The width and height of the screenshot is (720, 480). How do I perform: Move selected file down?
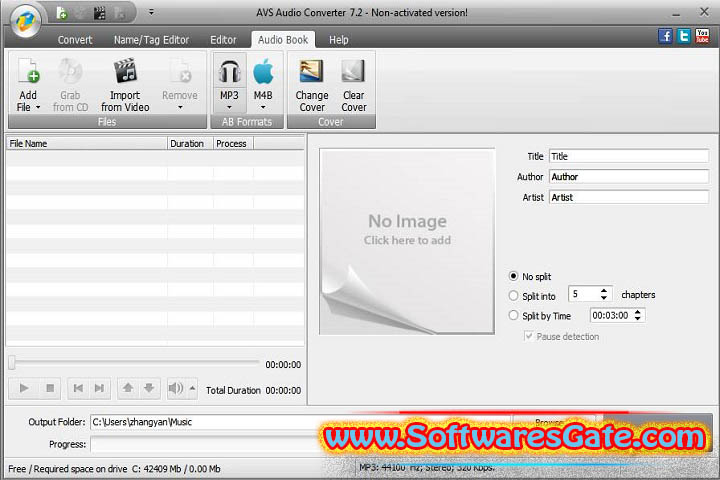pyautogui.click(x=149, y=389)
